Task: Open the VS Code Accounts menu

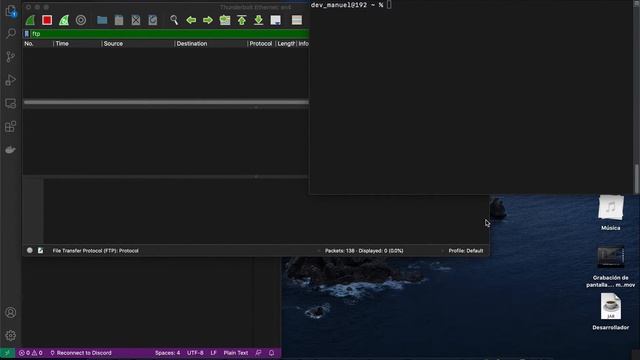Action: pos(11,313)
